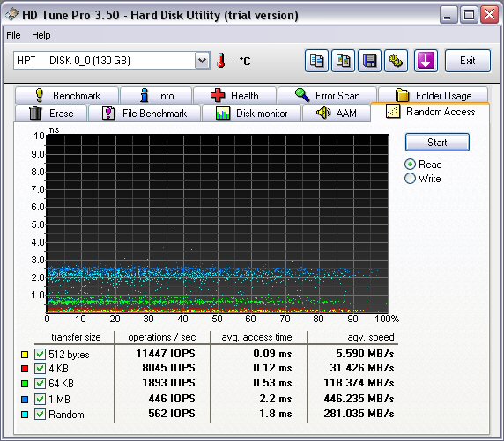This screenshot has height=441, width=504.
Task: Click the blue 1 MB color swatch
Action: coord(25,400)
